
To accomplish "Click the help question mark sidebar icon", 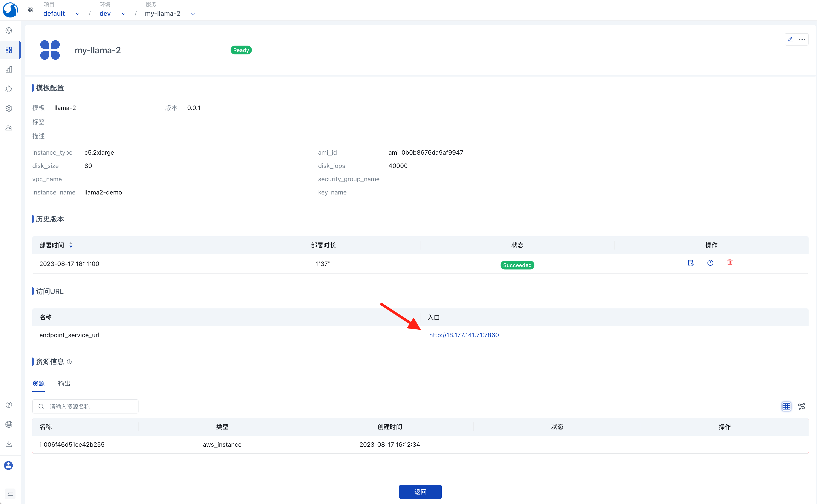I will tap(9, 405).
